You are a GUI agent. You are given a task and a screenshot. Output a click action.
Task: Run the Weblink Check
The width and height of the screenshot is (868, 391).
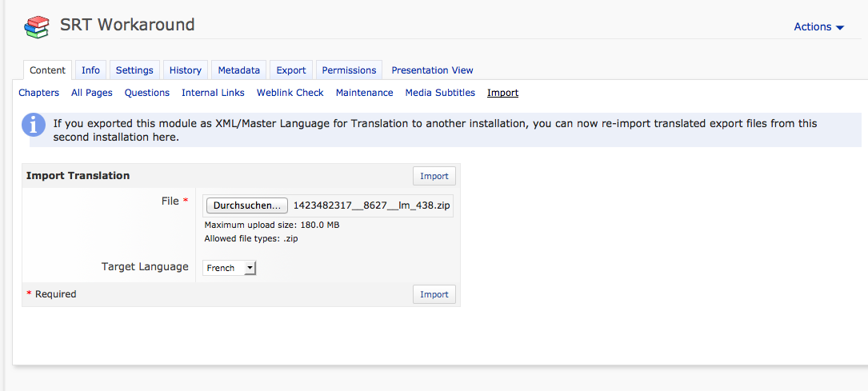[290, 93]
